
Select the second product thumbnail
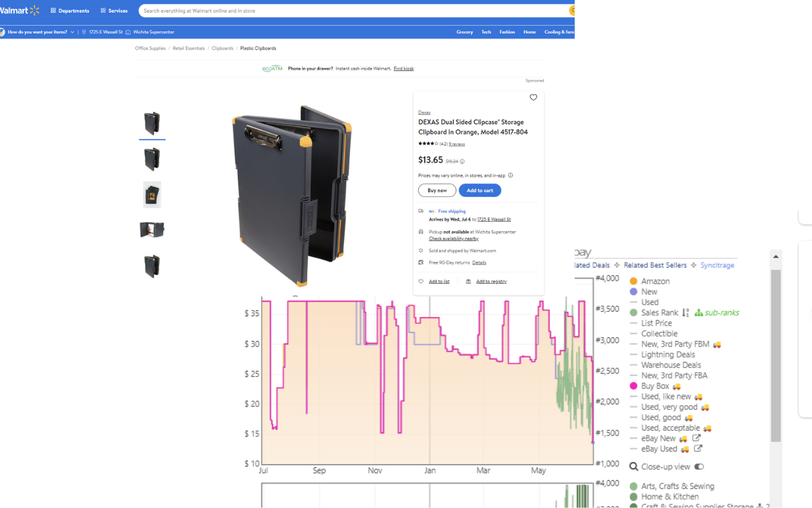tap(152, 159)
